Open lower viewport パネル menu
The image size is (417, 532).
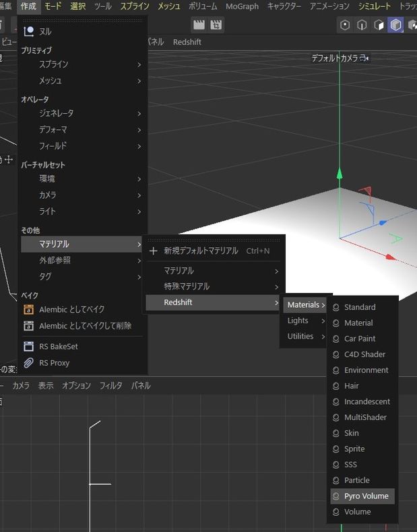click(x=141, y=386)
